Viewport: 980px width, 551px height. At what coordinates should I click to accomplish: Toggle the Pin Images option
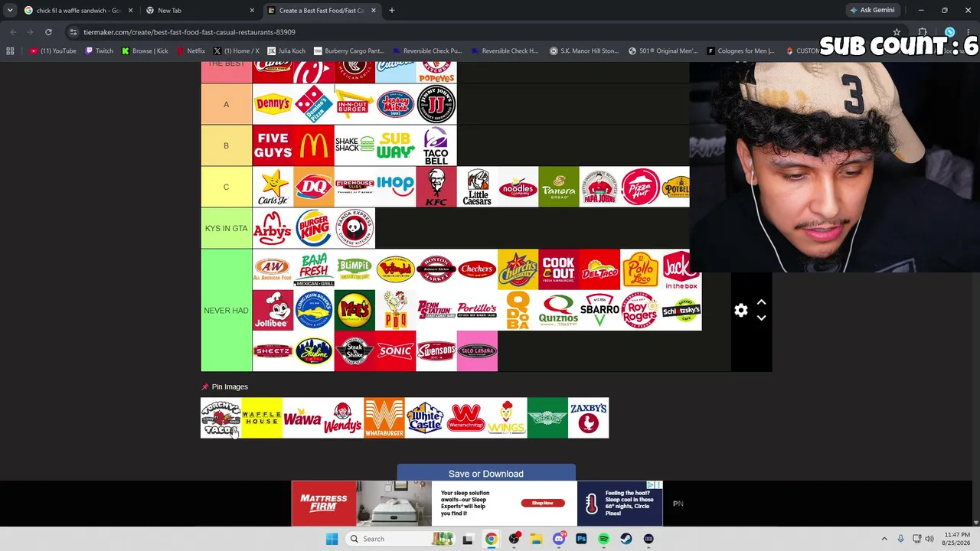pyautogui.click(x=224, y=386)
